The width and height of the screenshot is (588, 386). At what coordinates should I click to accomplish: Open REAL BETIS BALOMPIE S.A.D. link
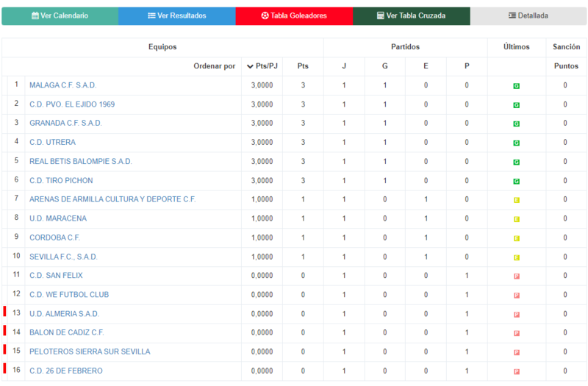pos(81,162)
